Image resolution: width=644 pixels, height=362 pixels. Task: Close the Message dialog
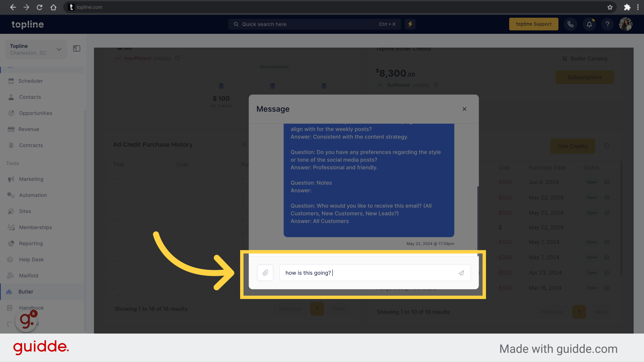(465, 109)
